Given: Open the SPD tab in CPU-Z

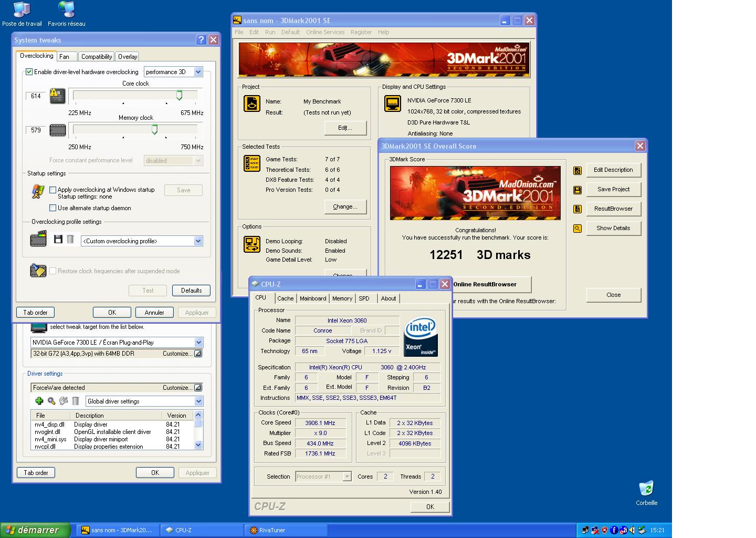Looking at the screenshot, I should (364, 298).
